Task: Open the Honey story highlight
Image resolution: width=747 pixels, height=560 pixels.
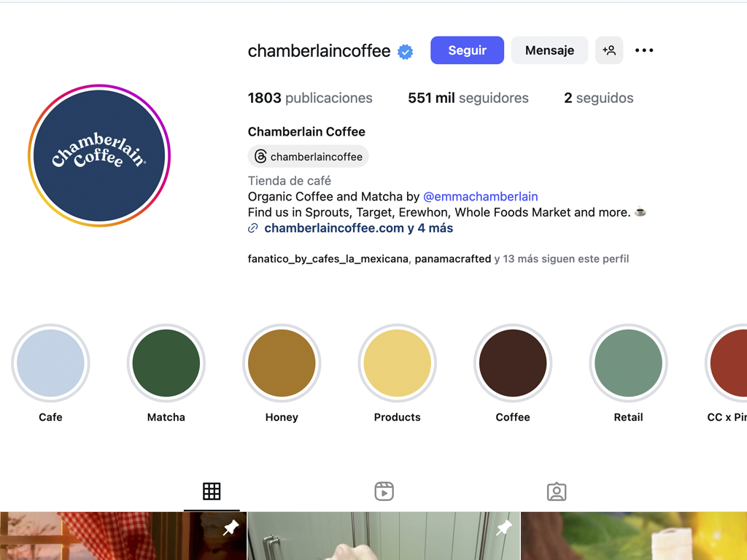Action: pyautogui.click(x=282, y=363)
